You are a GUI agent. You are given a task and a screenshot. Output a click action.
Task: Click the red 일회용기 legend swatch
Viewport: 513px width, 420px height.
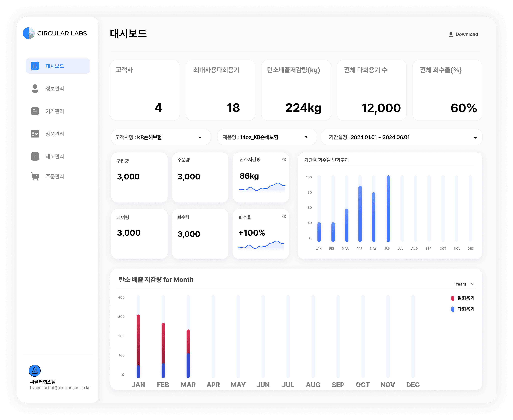[453, 298]
